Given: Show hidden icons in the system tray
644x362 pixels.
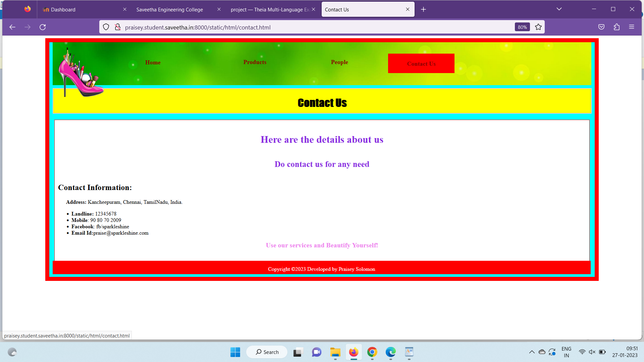Looking at the screenshot, I should pyautogui.click(x=532, y=352).
